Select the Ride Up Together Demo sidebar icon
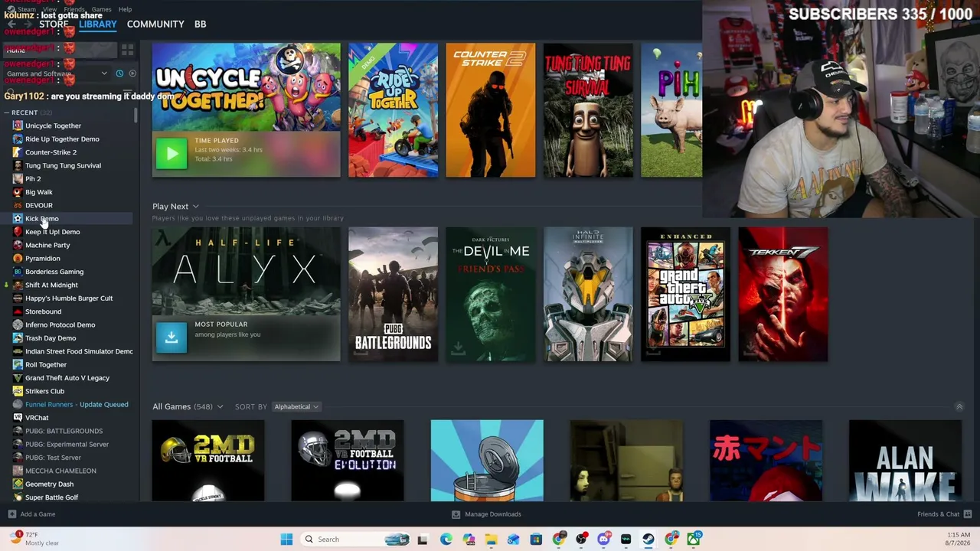980x551 pixels. (x=18, y=139)
